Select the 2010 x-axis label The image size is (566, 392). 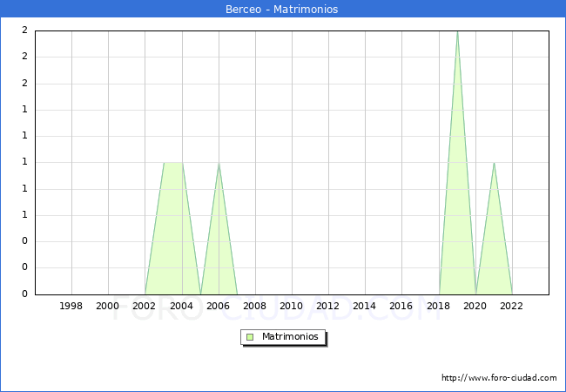pos(291,306)
